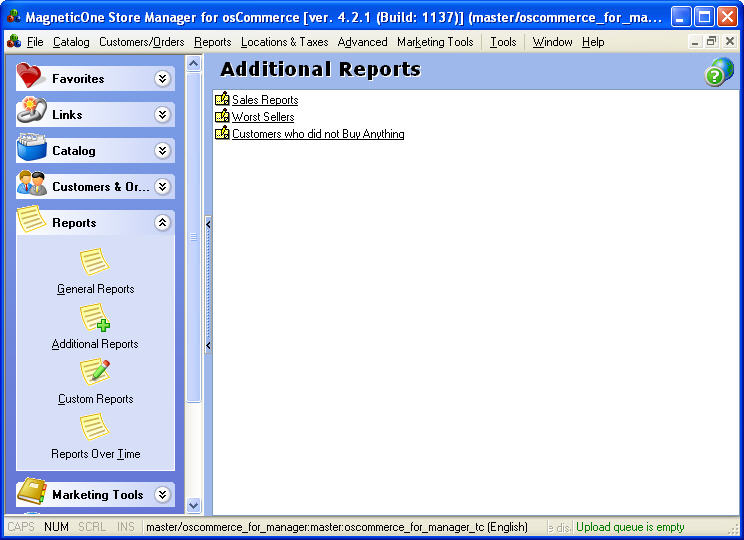
Task: Click the Additional Reports sidebar label
Action: click(x=95, y=344)
